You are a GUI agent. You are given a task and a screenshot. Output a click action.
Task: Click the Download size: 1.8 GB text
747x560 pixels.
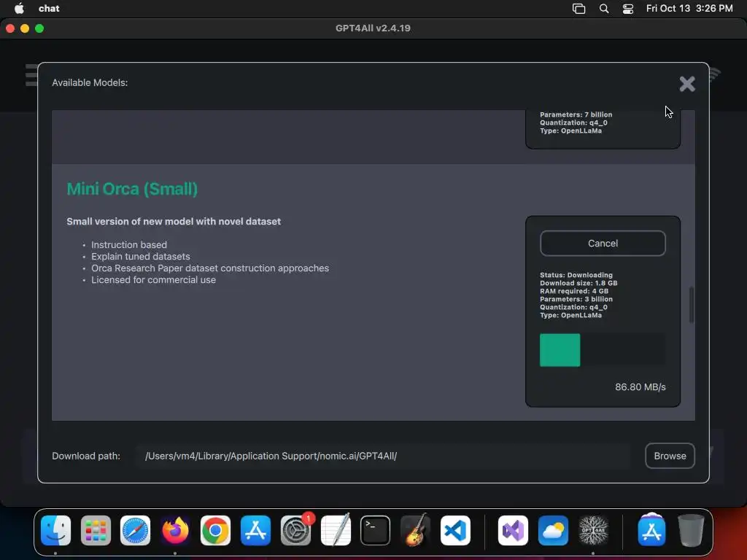[578, 283]
